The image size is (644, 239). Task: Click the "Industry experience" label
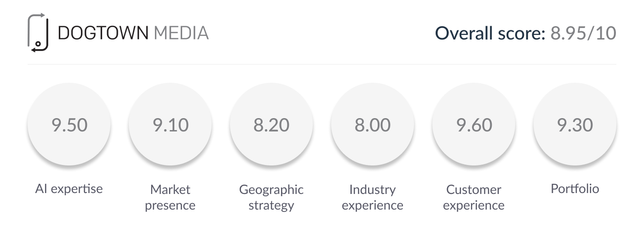pyautogui.click(x=373, y=197)
